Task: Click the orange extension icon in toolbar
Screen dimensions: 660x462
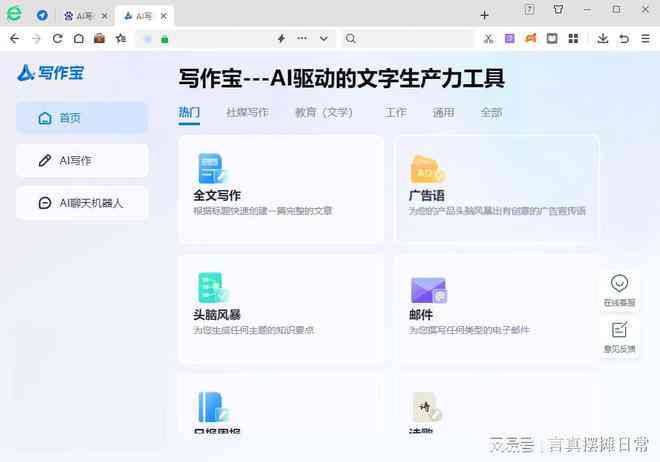Action: point(531,39)
